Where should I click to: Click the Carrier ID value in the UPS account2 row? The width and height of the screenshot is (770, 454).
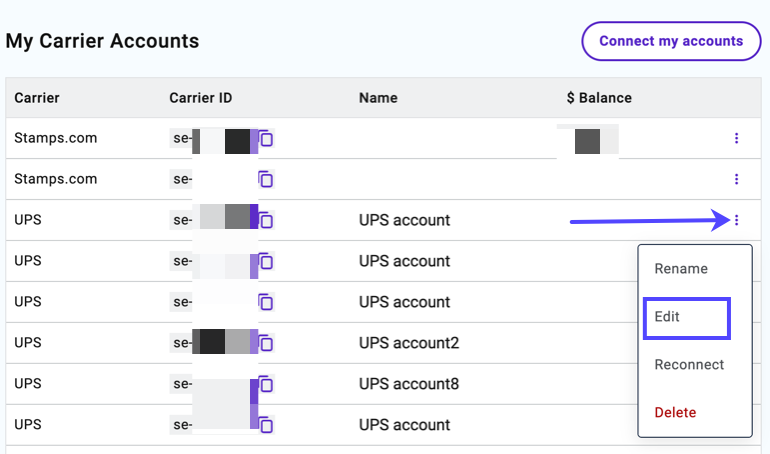point(214,343)
